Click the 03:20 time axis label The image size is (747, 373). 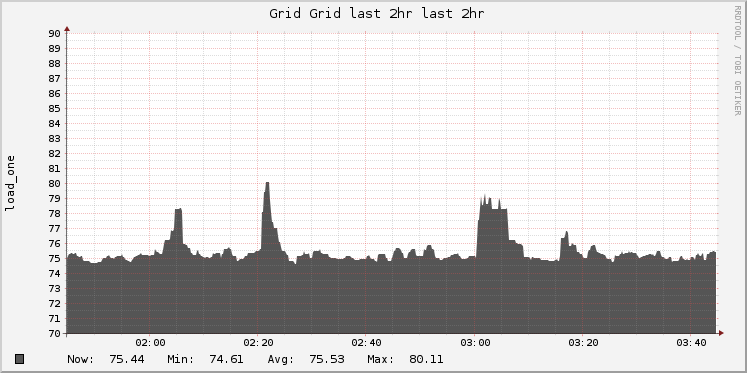(583, 343)
